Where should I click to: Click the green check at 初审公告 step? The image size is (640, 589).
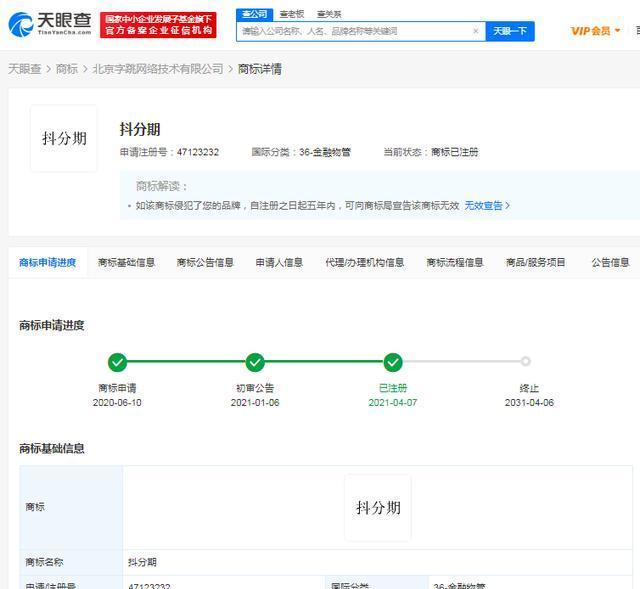point(255,362)
